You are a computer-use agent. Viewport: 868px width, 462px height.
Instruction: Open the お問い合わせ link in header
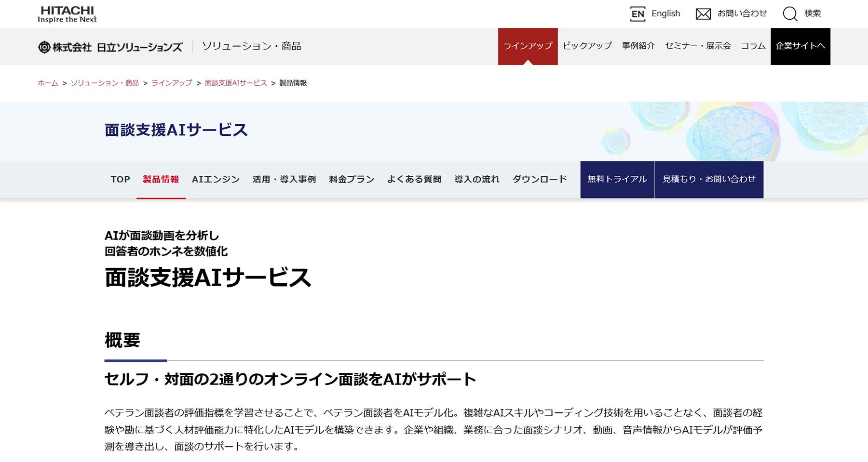pyautogui.click(x=742, y=13)
